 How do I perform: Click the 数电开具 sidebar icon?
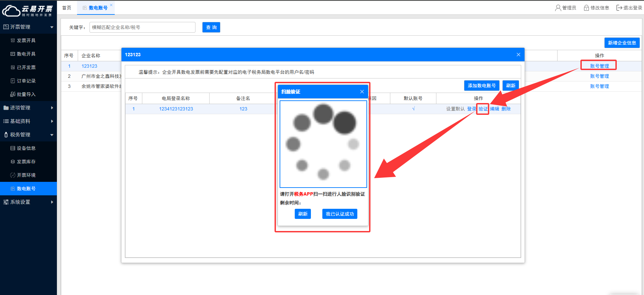[13, 54]
